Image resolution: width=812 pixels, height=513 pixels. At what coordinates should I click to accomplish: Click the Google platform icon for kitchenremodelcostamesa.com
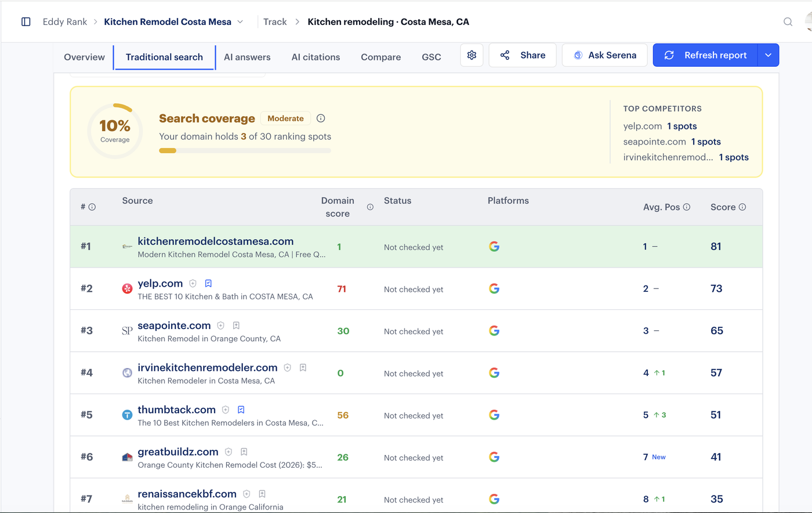[494, 247]
